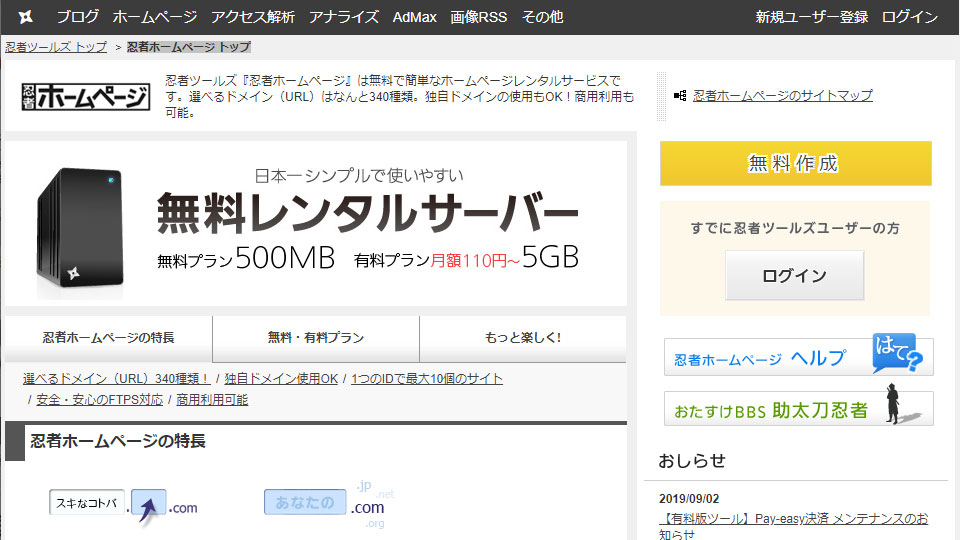Click the スキなコトバ input box graphic
The image size is (960, 540).
click(x=87, y=503)
